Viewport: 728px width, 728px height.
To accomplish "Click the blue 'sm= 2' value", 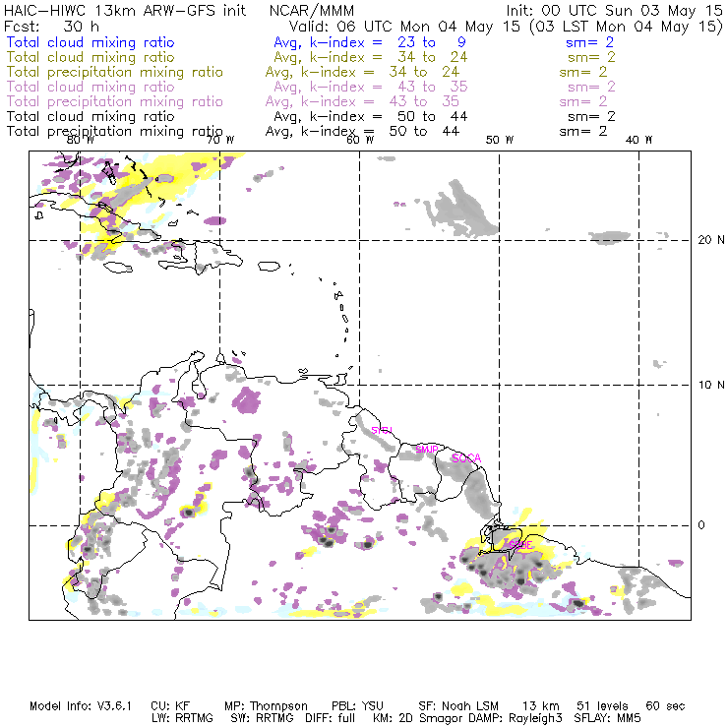I will [589, 42].
